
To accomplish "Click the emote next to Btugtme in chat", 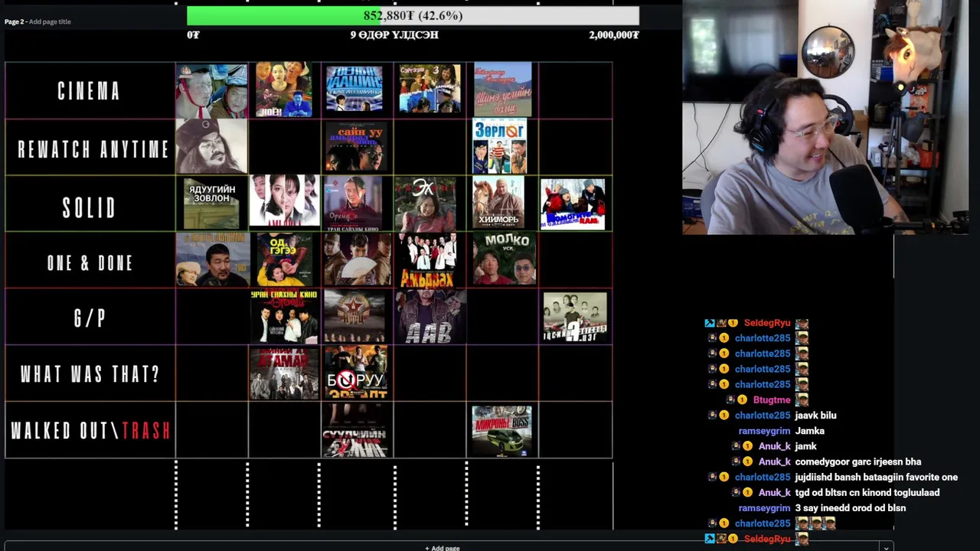I will (x=802, y=400).
